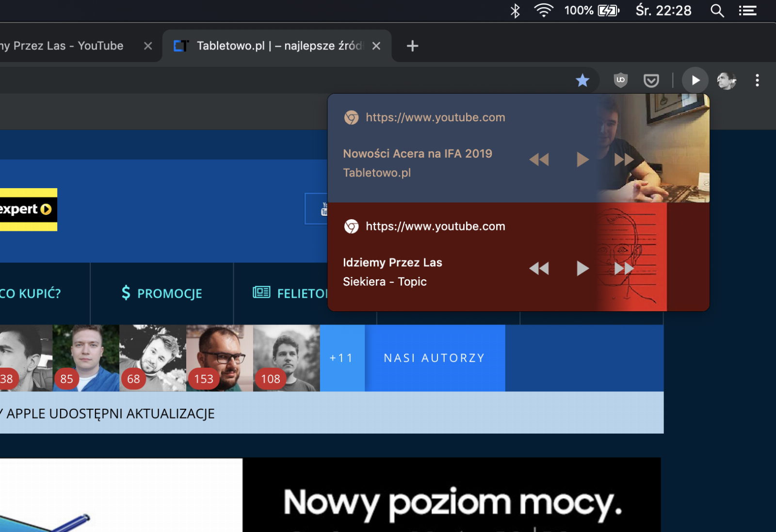Play the Idziemy Przez Las track
776x532 pixels.
pos(582,268)
